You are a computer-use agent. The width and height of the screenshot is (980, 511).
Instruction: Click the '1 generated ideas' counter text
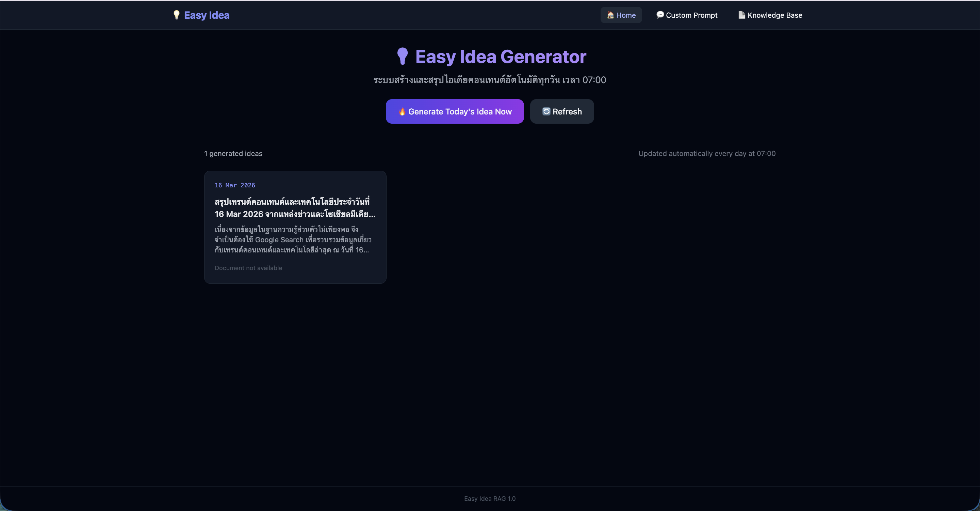[x=233, y=153]
